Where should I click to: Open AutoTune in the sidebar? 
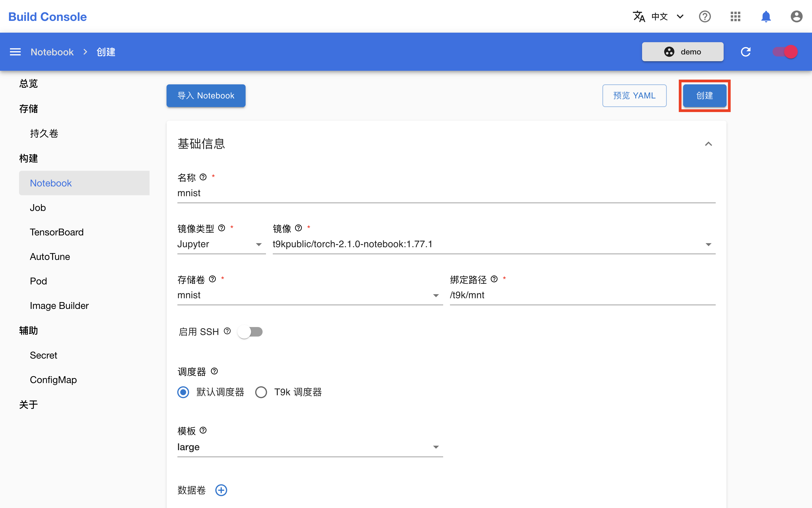[x=50, y=257]
